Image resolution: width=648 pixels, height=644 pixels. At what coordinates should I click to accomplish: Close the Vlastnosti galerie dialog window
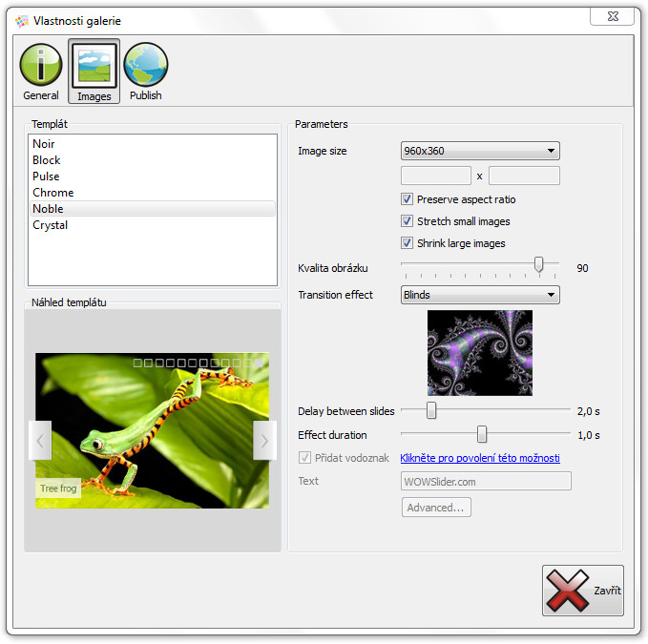click(x=613, y=16)
